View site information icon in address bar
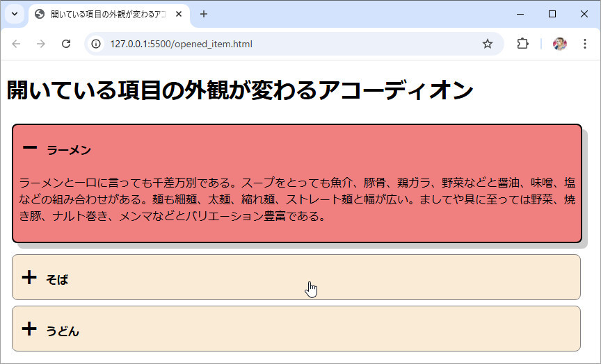The width and height of the screenshot is (601, 364). pos(97,44)
